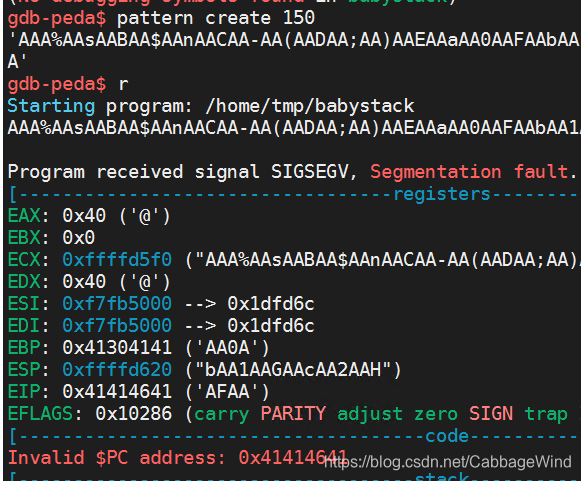Click the EDI address 0xf7fb5000
This screenshot has width=581, height=481.
(x=117, y=326)
